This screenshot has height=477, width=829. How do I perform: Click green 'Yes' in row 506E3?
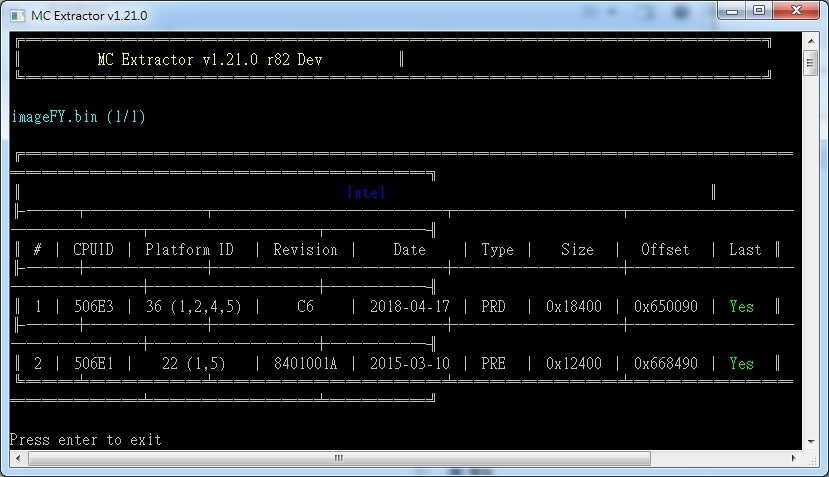[x=741, y=306]
